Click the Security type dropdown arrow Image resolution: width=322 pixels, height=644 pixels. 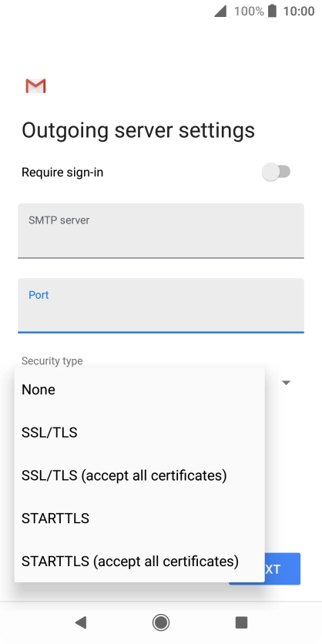tap(287, 383)
